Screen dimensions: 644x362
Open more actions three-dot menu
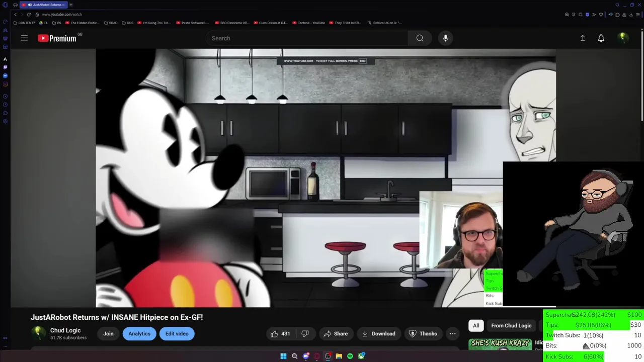(452, 334)
